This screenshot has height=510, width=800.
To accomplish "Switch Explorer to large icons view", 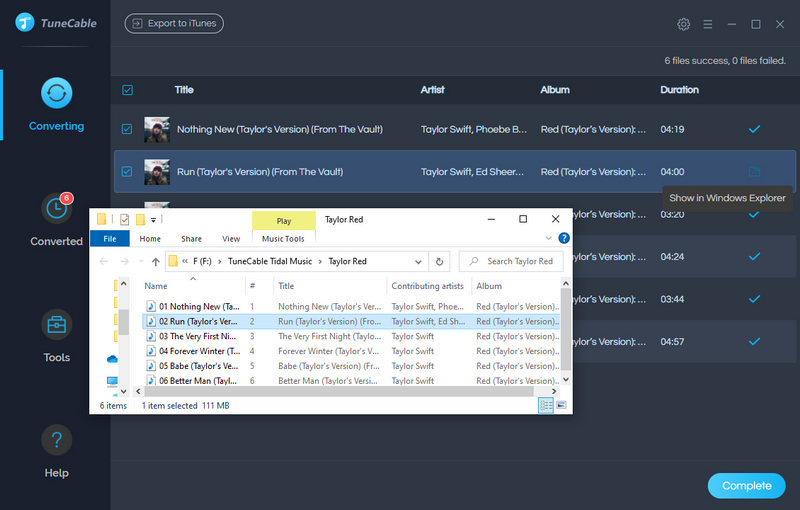I will [561, 405].
